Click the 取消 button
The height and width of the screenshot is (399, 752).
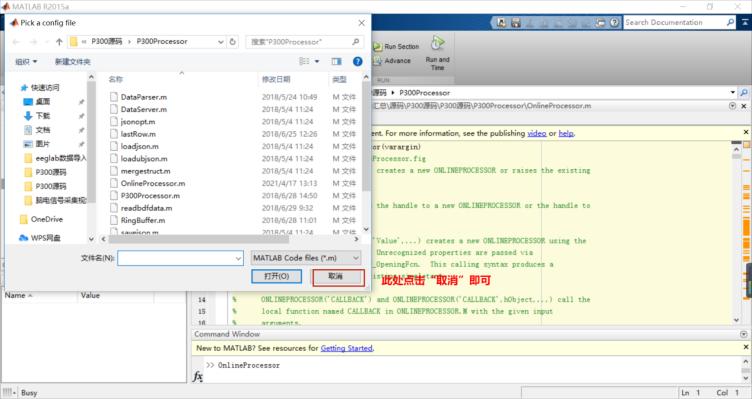(338, 277)
